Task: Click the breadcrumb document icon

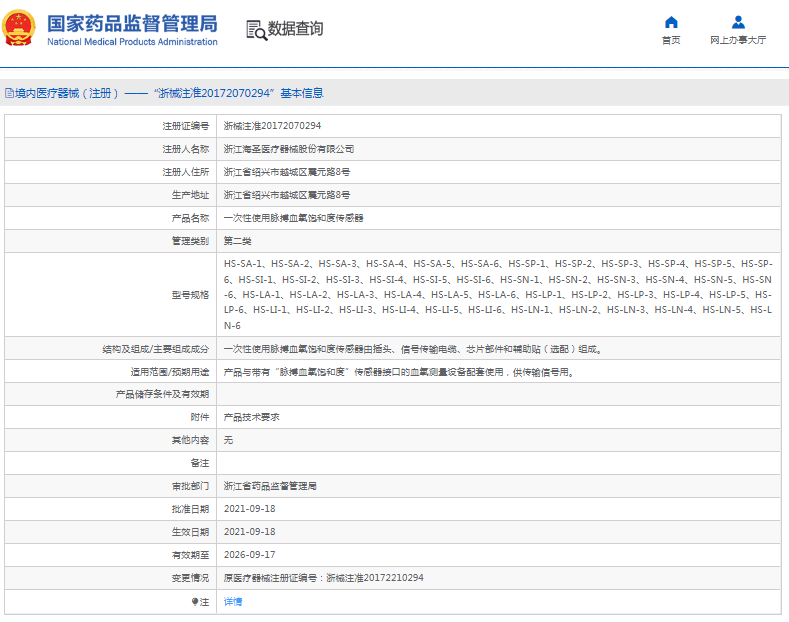Action: pyautogui.click(x=8, y=93)
